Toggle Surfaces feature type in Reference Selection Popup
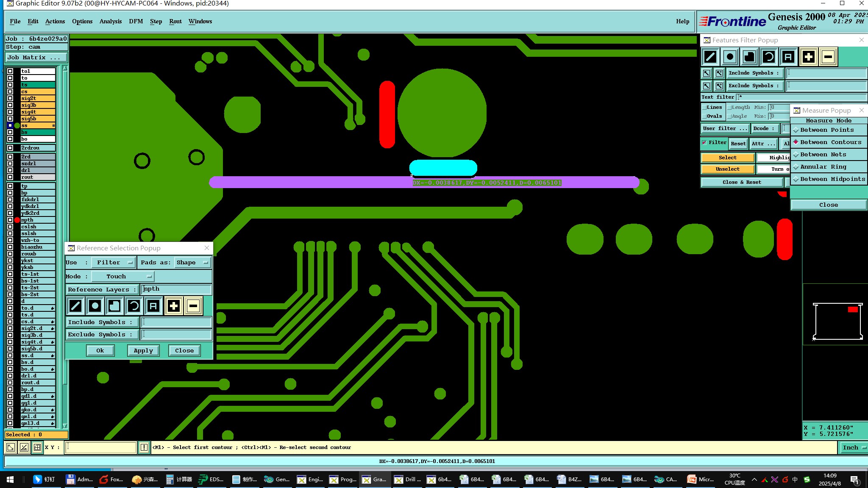The image size is (868, 488). 114,306
